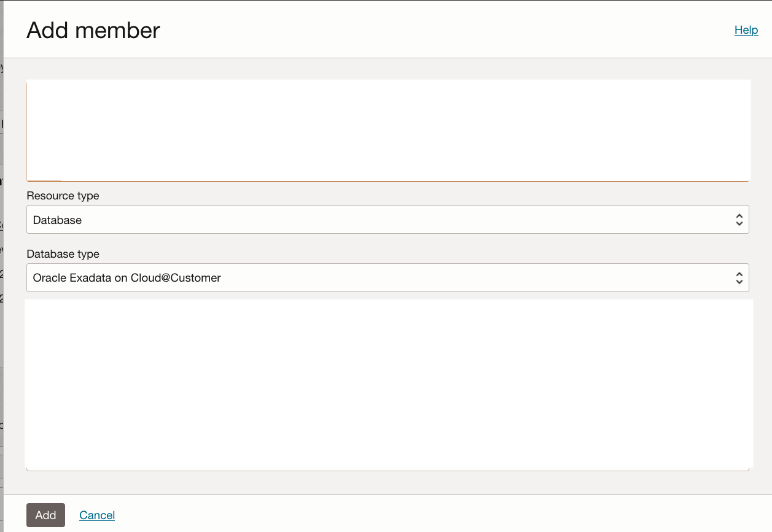Click the Resource type up-down arrow icon

[x=739, y=220]
